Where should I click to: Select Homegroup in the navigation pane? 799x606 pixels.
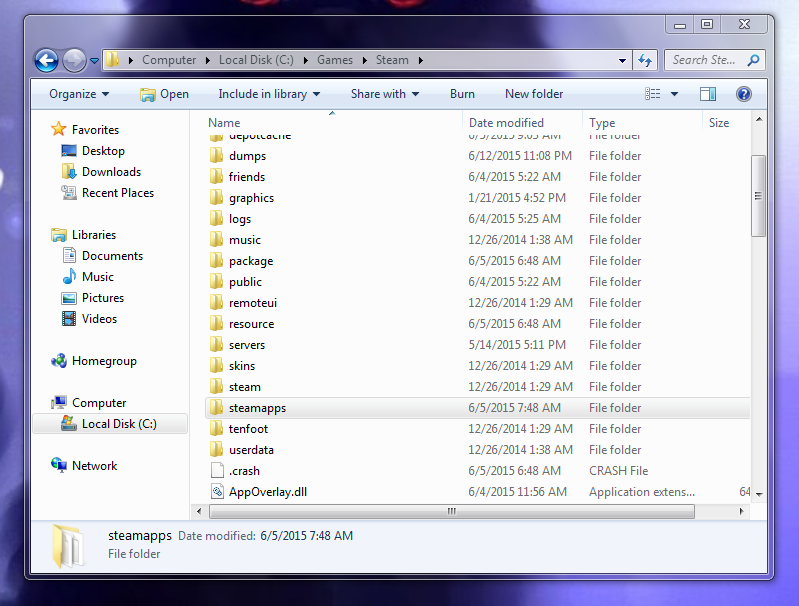[104, 361]
